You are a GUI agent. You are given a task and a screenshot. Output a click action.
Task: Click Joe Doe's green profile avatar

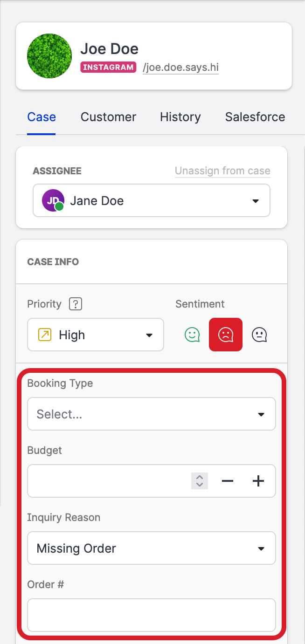49,56
